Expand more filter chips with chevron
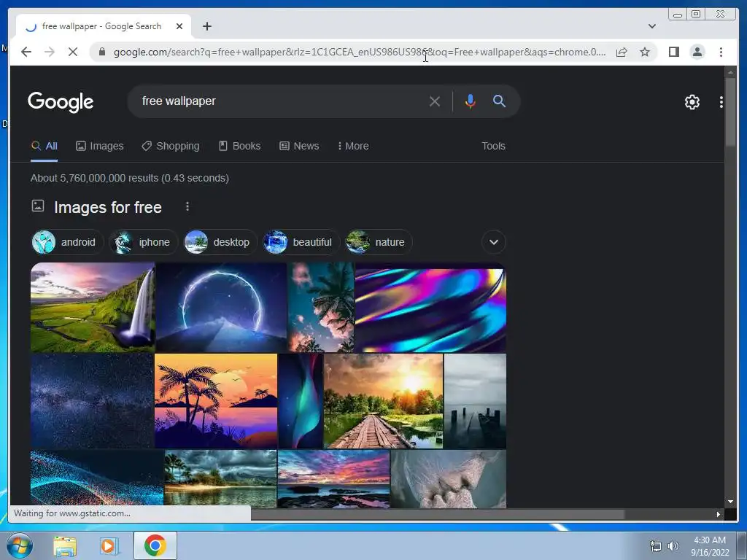 (x=494, y=242)
